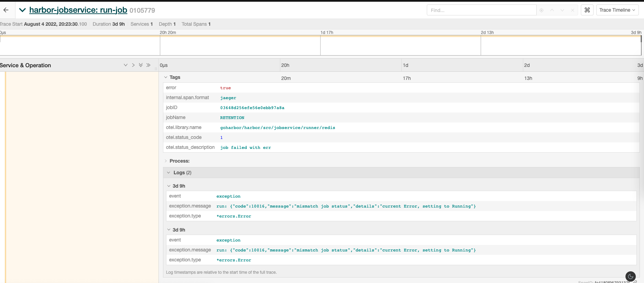The image size is (644, 283).
Task: Collapse one level using single right chevron
Action: (133, 65)
